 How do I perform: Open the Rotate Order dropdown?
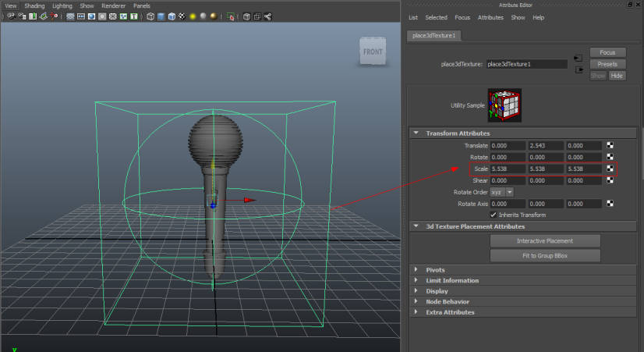(x=503, y=191)
